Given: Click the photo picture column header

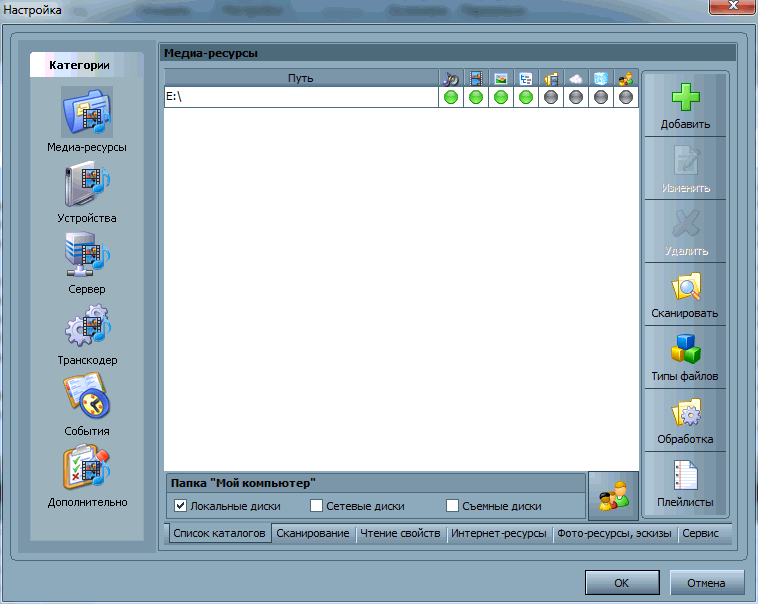Looking at the screenshot, I should (x=501, y=78).
